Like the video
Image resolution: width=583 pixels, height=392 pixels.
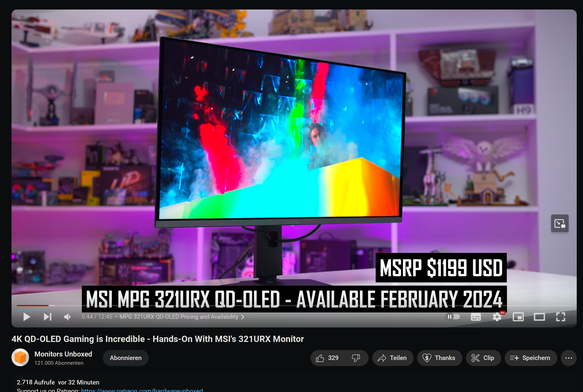327,358
